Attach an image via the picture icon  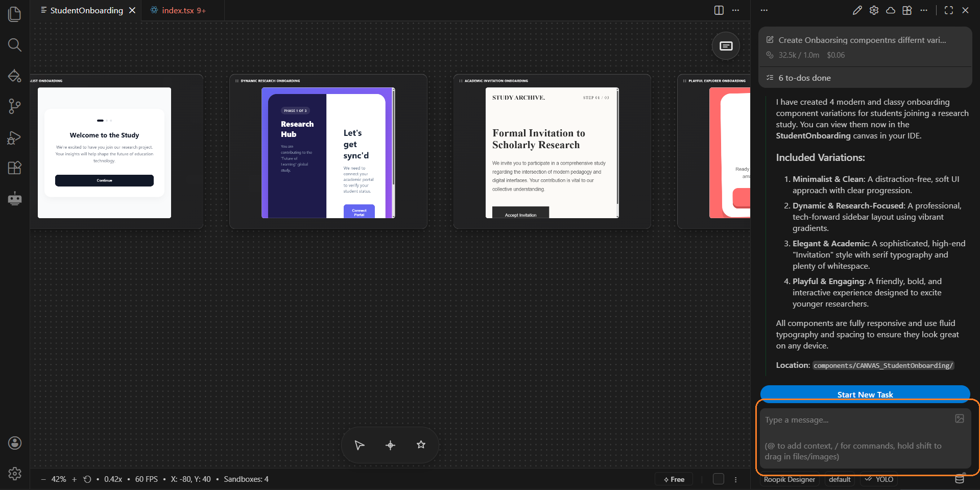(x=959, y=419)
